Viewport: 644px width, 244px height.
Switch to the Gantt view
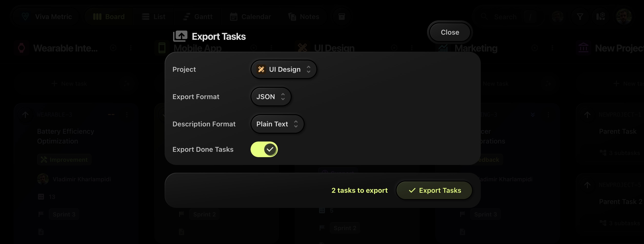coord(198,16)
